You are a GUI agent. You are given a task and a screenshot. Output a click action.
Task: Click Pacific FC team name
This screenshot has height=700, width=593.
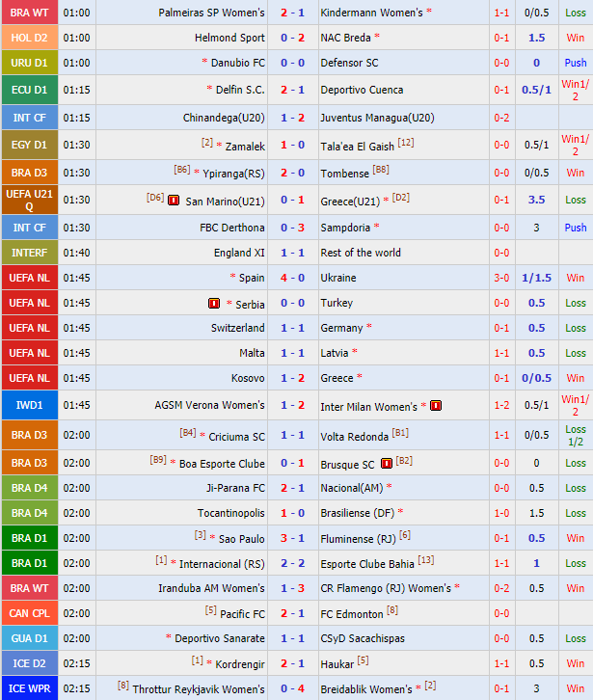(242, 614)
